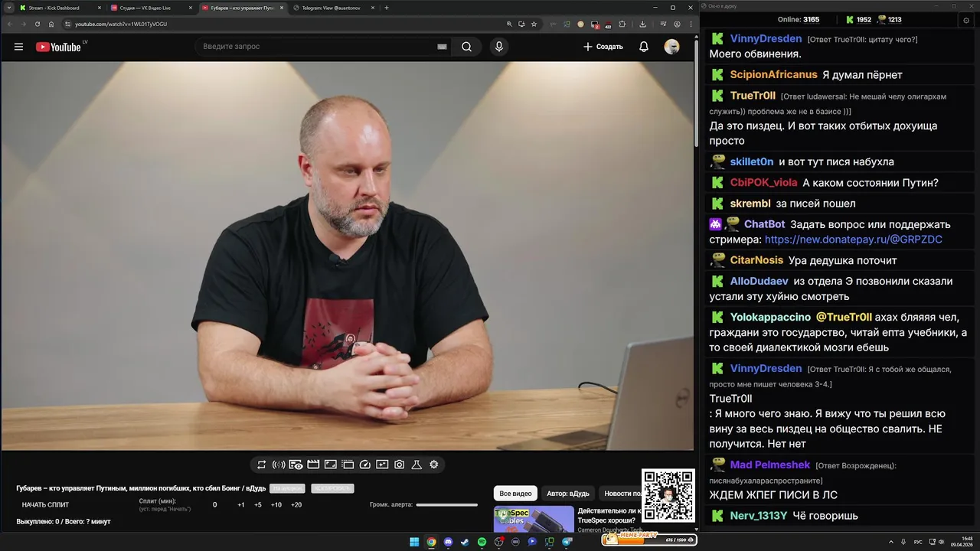
Task: Click username Mad Pelmeshek in chat
Action: (769, 465)
